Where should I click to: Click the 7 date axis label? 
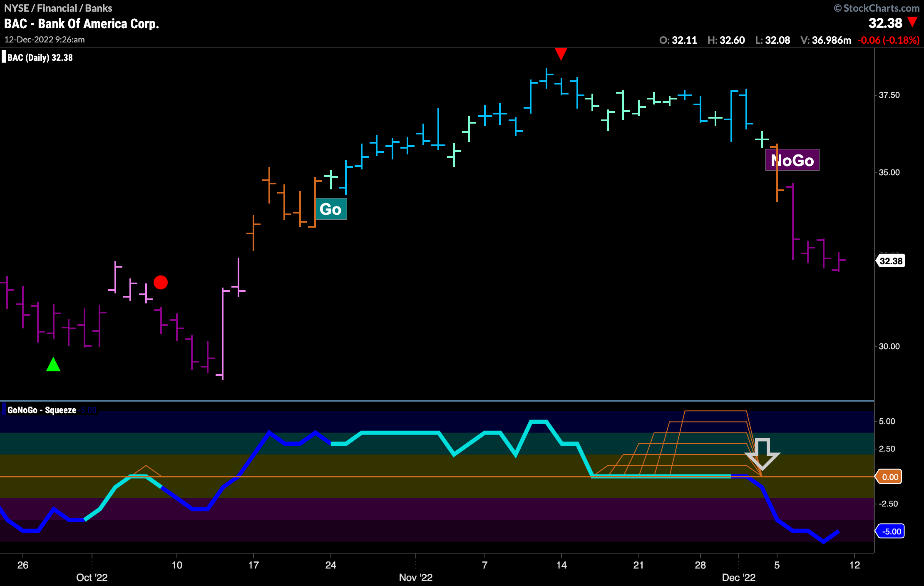pos(484,565)
